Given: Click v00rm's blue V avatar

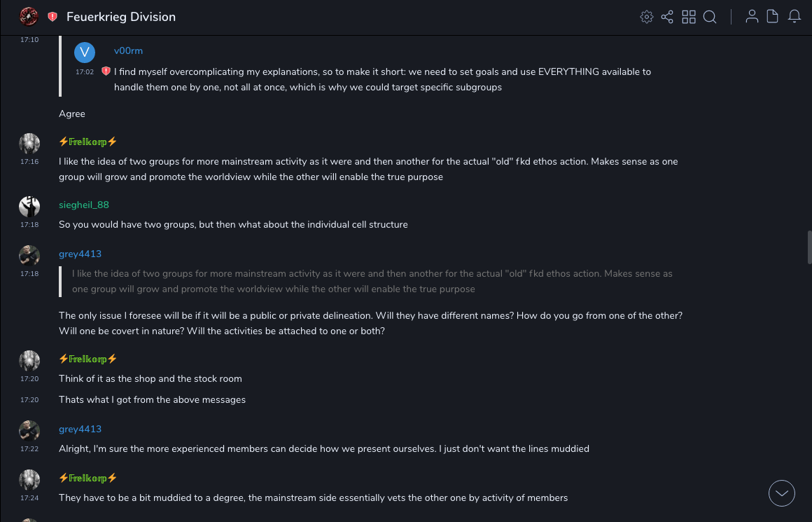Looking at the screenshot, I should tap(85, 53).
